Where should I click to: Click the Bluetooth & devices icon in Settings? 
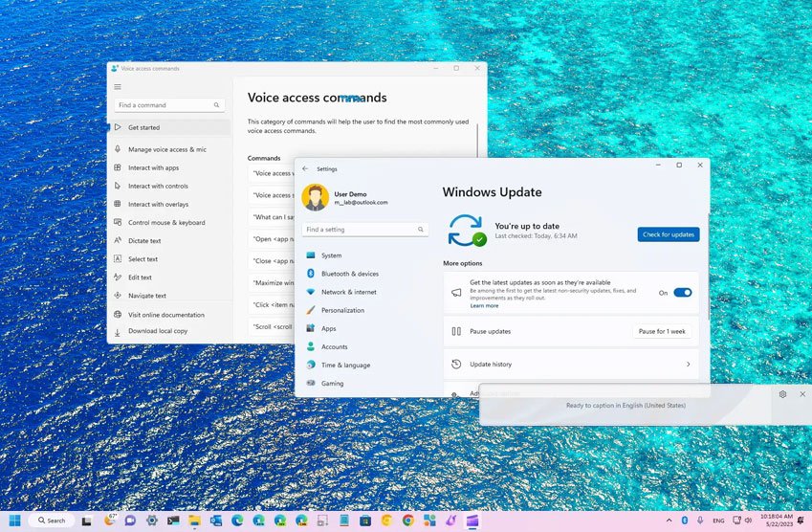pyautogui.click(x=311, y=274)
